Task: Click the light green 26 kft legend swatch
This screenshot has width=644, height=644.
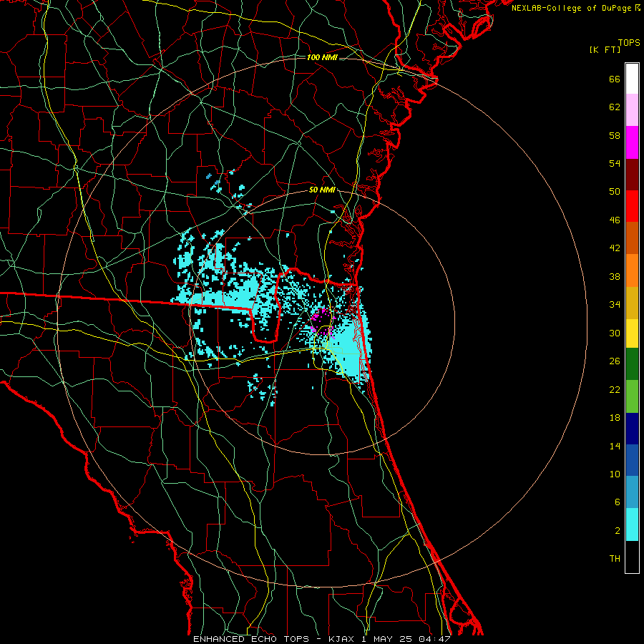Action: tap(632, 396)
